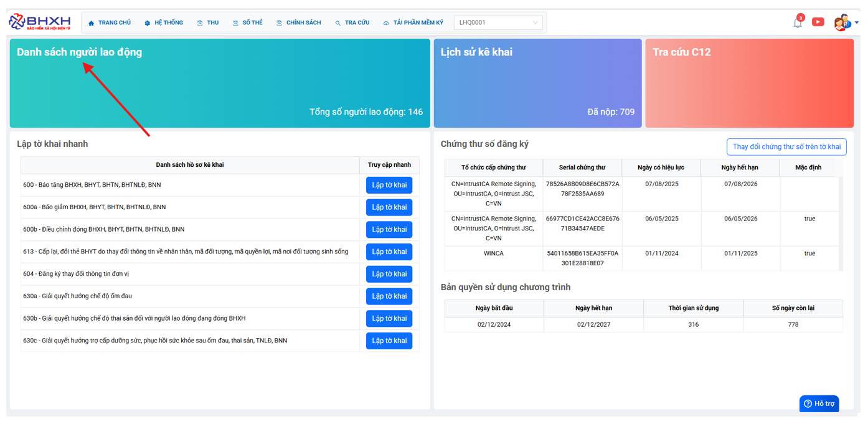Open the Sổ thẻ menu
This screenshot has width=868, height=424.
[248, 23]
